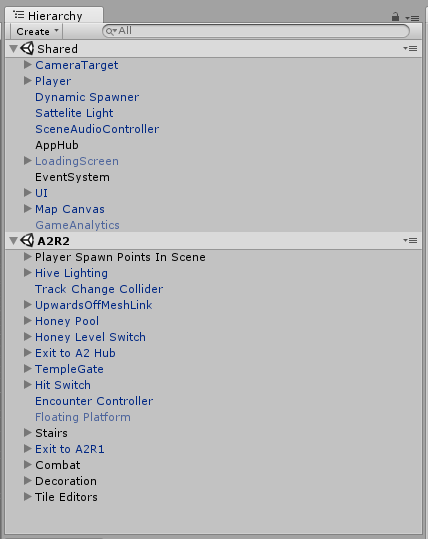Open the Create dropdown button
Image resolution: width=428 pixels, height=539 pixels.
(36, 31)
